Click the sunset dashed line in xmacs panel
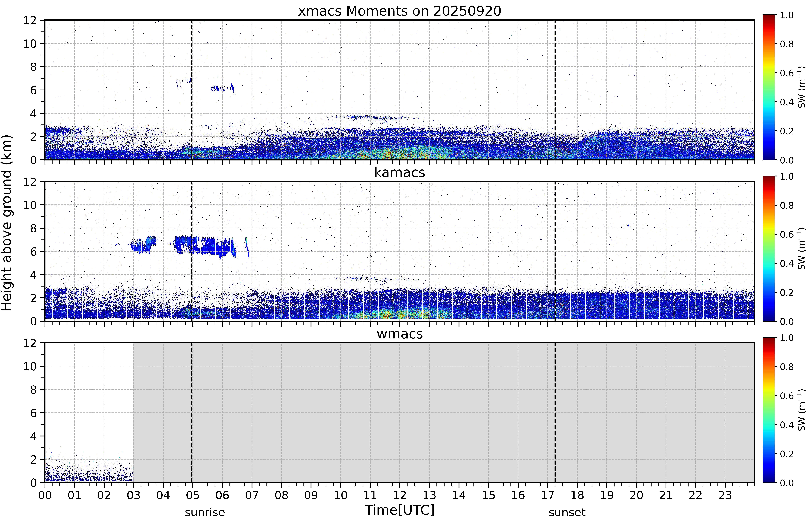The width and height of the screenshot is (812, 524). click(x=555, y=90)
